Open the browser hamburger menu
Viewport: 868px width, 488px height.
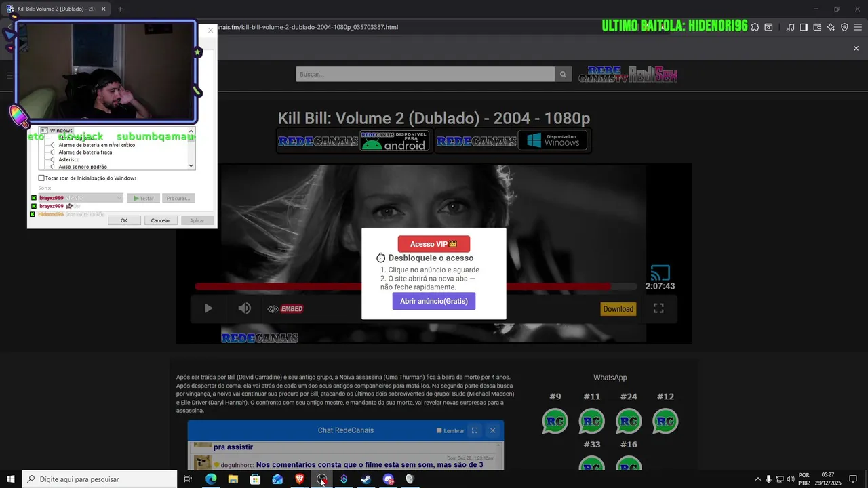point(857,27)
